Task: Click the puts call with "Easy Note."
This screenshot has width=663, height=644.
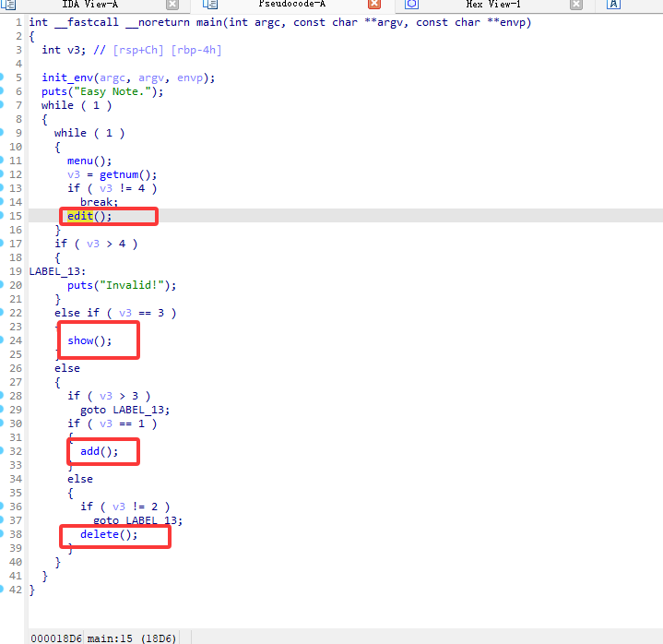Action: coord(54,92)
